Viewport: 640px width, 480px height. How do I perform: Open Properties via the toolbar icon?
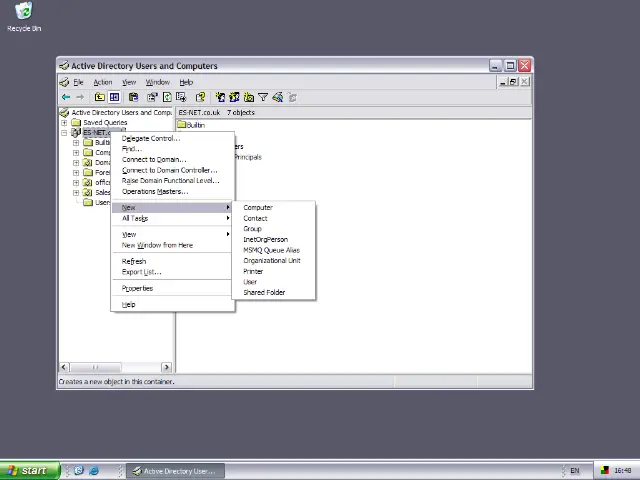(152, 97)
